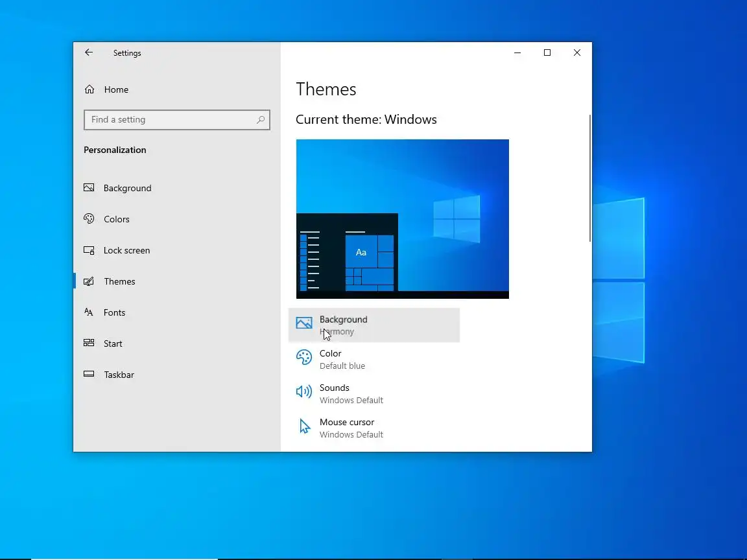Click the Color palette icon under theme preview
The image size is (747, 560).
click(304, 357)
